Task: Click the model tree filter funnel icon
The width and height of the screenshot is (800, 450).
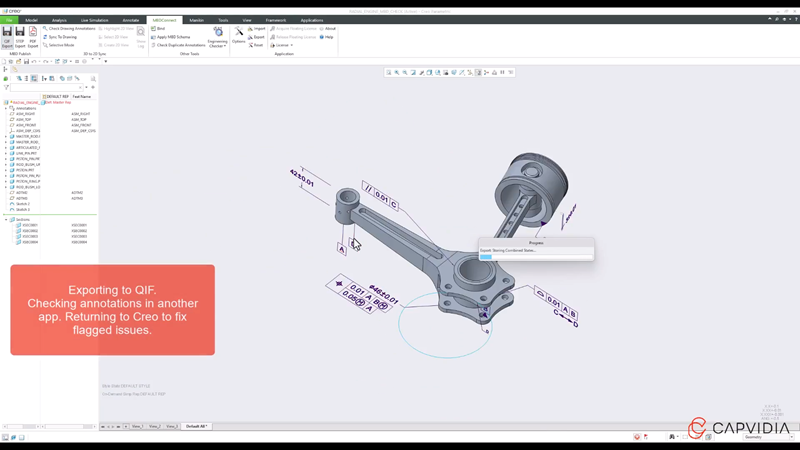Action: click(x=6, y=87)
